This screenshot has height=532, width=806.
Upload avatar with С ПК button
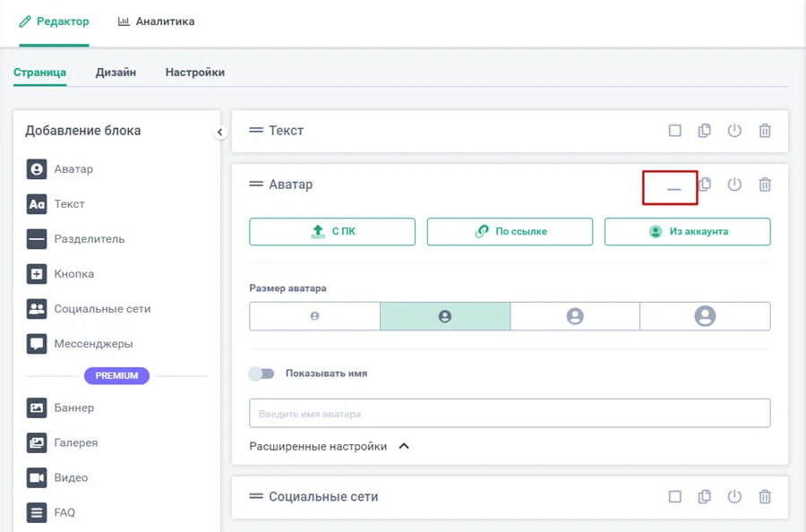pyautogui.click(x=332, y=231)
